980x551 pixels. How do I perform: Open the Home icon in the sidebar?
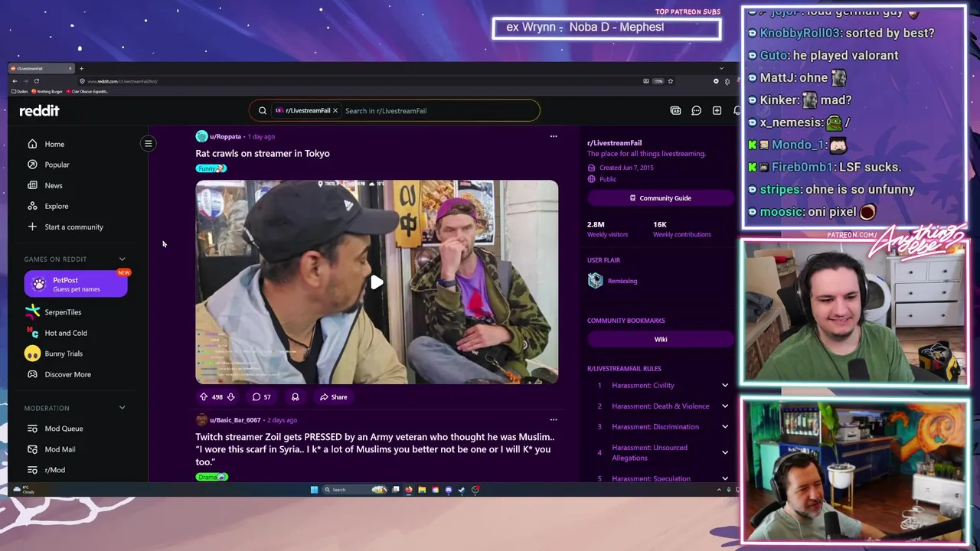32,144
